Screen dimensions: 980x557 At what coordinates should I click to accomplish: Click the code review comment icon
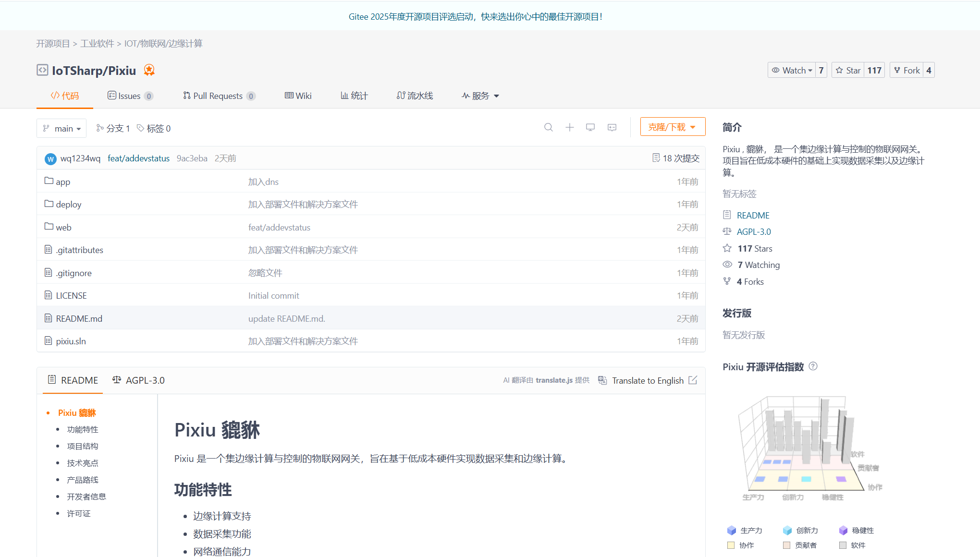612,127
